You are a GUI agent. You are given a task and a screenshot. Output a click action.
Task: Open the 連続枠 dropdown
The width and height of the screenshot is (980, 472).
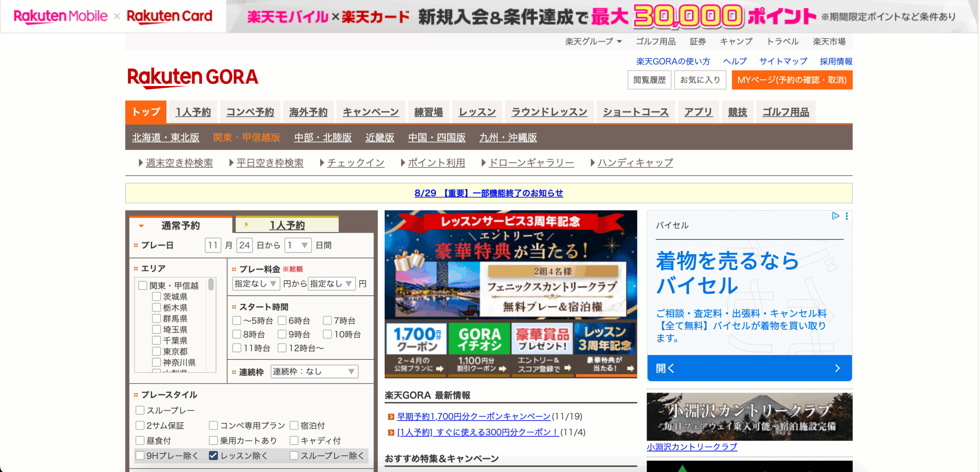(x=314, y=372)
